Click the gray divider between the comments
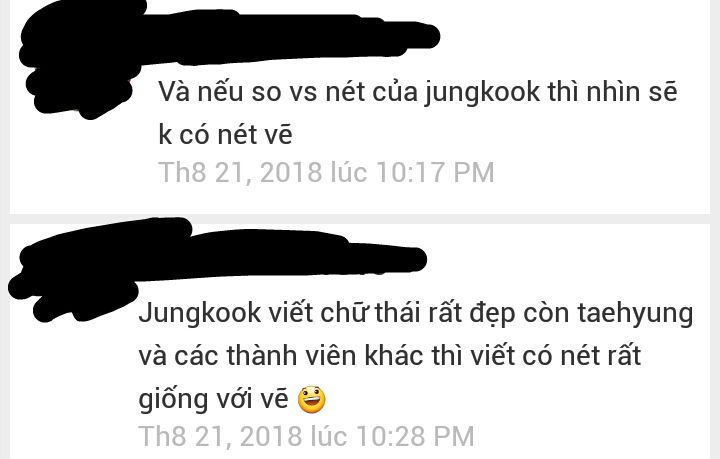 tap(360, 219)
